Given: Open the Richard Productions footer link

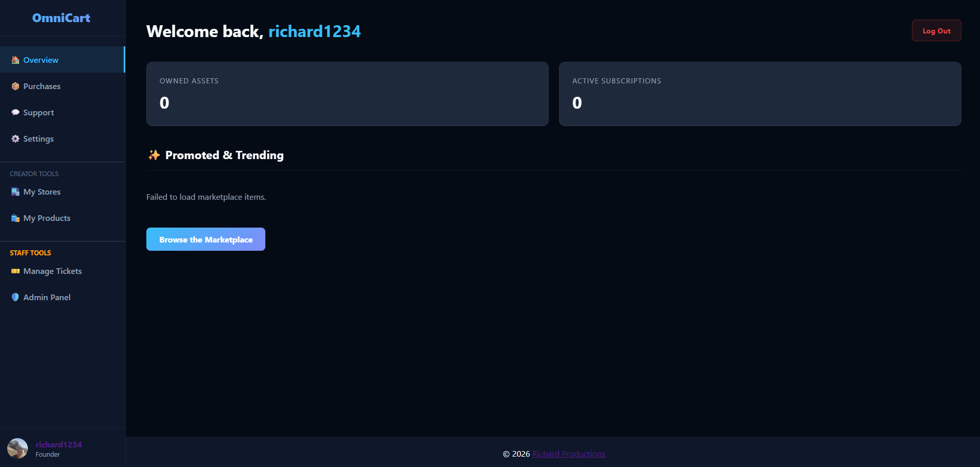Looking at the screenshot, I should (x=568, y=454).
